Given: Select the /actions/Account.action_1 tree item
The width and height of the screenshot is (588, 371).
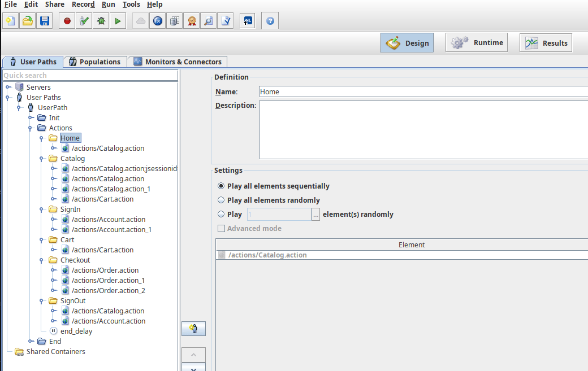Looking at the screenshot, I should point(111,229).
